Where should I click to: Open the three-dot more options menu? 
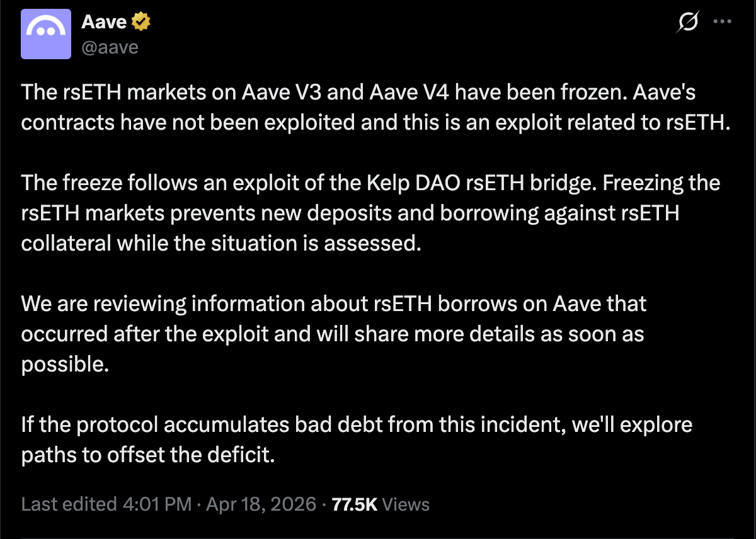click(720, 22)
